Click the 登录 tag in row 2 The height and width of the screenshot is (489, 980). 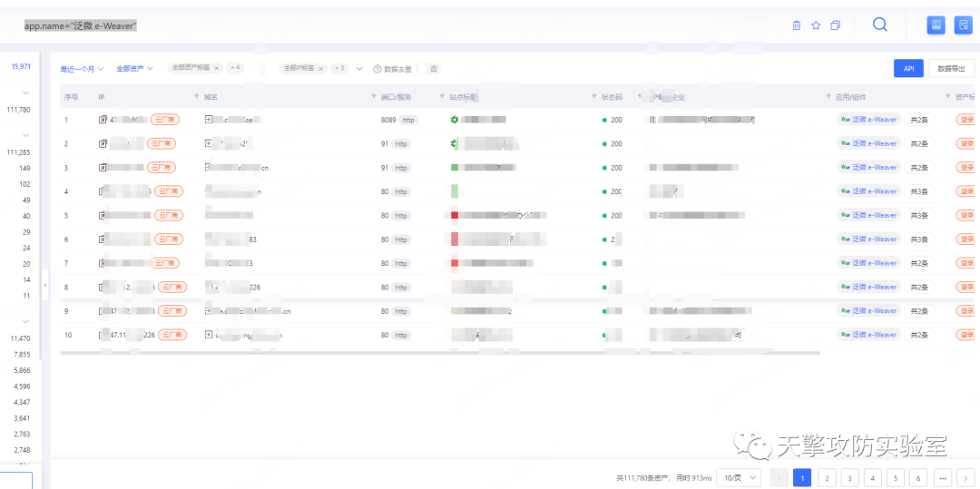965,143
